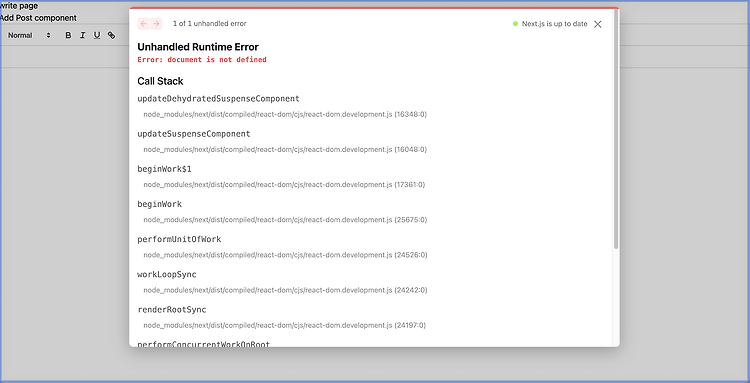The height and width of the screenshot is (383, 750).
Task: Select the workLoopSync stack frame
Action: [x=167, y=274]
